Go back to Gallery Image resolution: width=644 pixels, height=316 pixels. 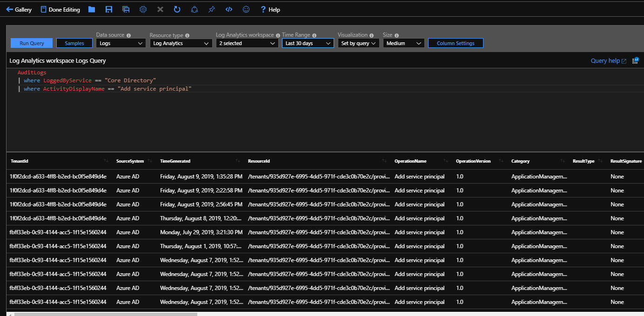pos(19,9)
